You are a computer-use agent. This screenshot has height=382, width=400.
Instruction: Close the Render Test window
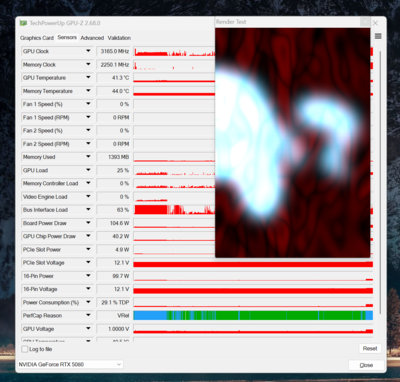coord(365,22)
